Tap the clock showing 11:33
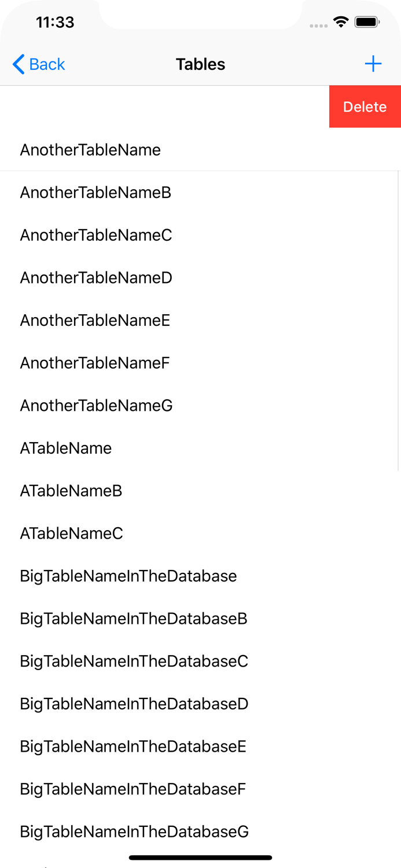The height and width of the screenshot is (868, 401). click(56, 22)
